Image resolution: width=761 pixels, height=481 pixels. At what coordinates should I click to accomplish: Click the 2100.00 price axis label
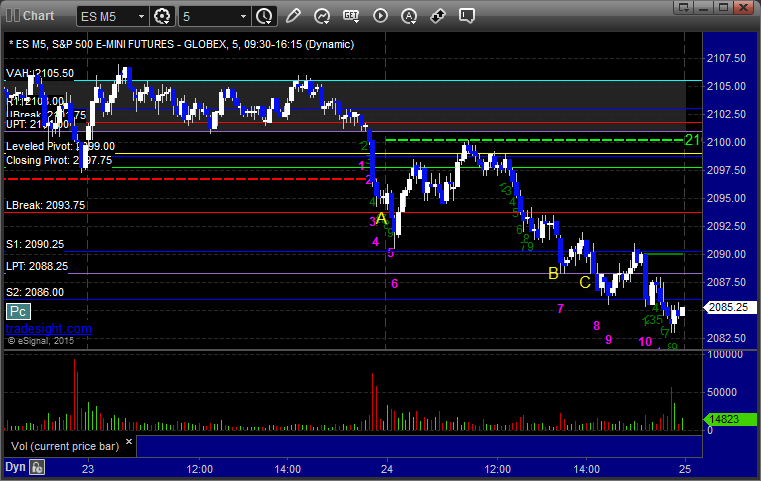click(x=727, y=142)
